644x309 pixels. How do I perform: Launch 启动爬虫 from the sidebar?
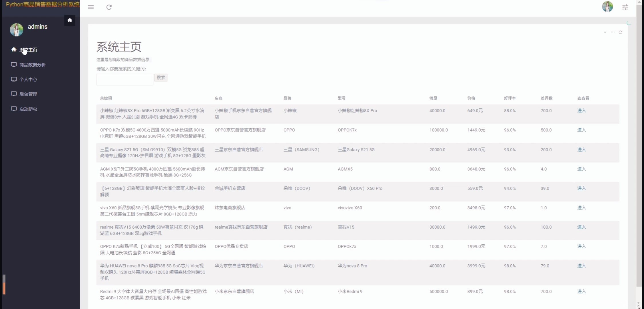28,109
